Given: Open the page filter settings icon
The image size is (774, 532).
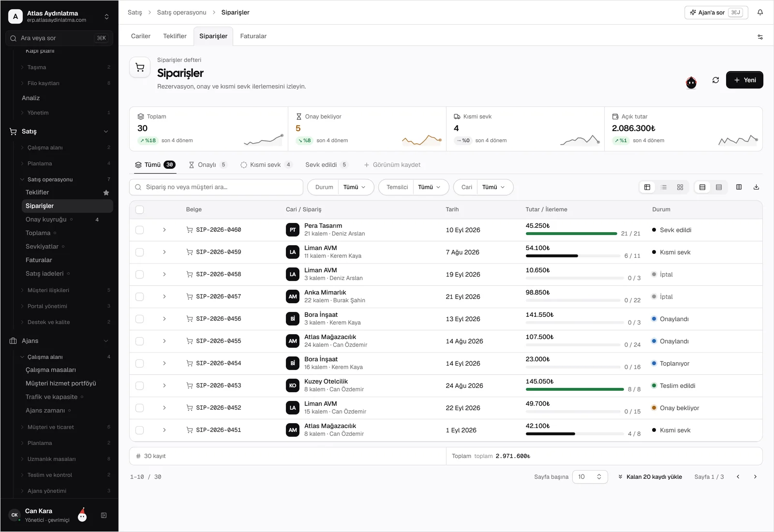Looking at the screenshot, I should [x=760, y=37].
